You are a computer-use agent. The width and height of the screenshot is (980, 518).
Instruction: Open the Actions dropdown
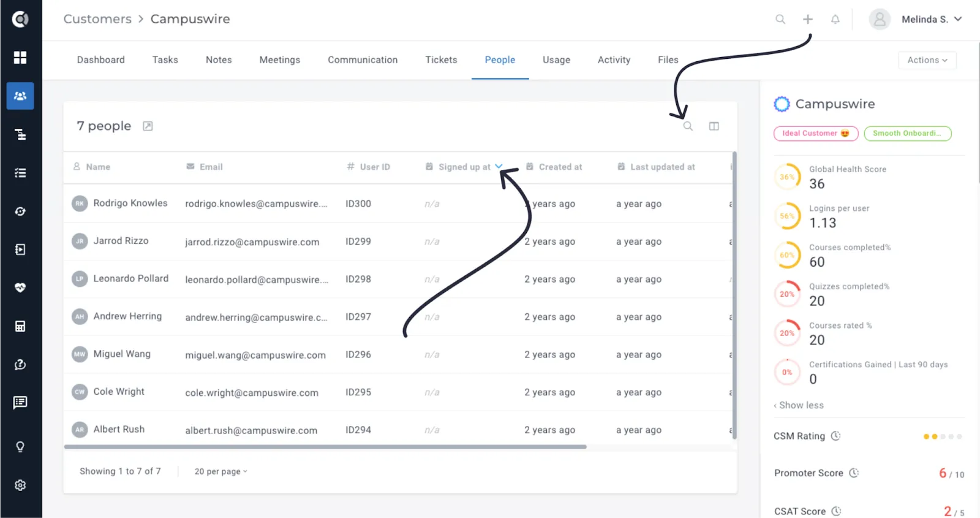coord(927,60)
